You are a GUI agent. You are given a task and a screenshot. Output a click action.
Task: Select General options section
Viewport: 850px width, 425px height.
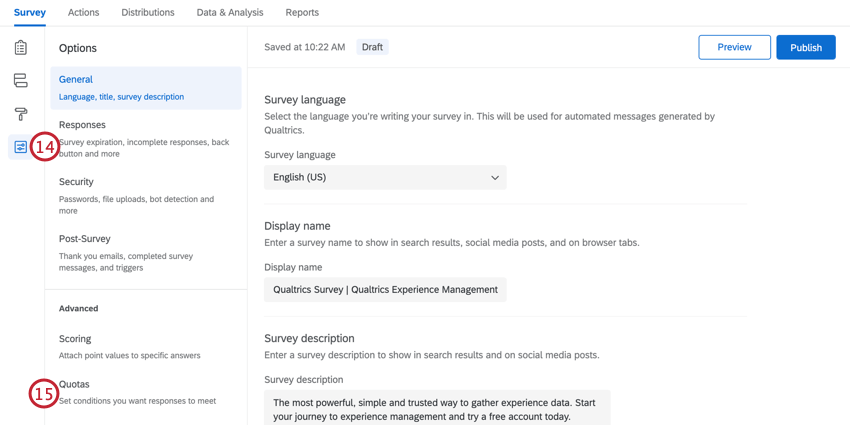click(146, 88)
